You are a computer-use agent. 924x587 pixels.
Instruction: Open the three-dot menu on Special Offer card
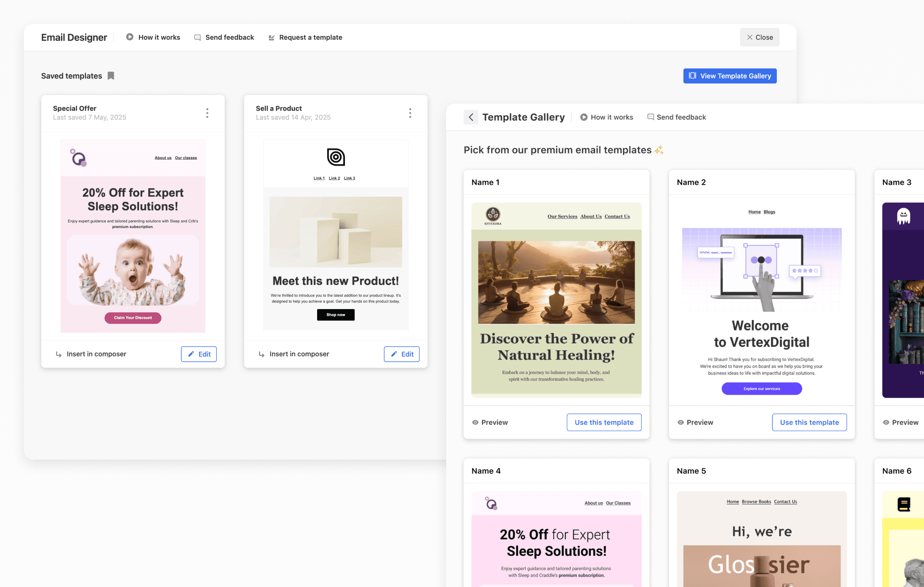[x=207, y=113]
